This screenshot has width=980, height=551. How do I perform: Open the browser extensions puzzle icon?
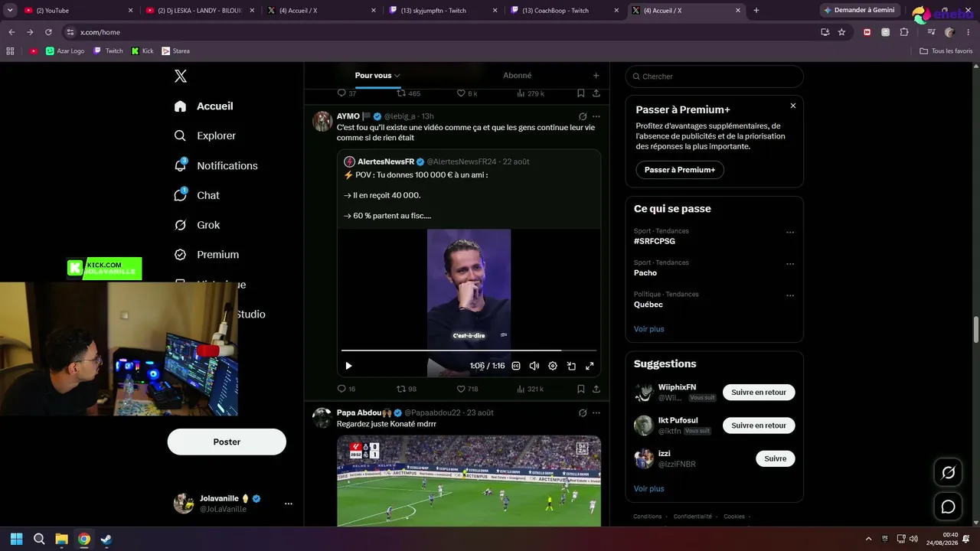tap(904, 32)
